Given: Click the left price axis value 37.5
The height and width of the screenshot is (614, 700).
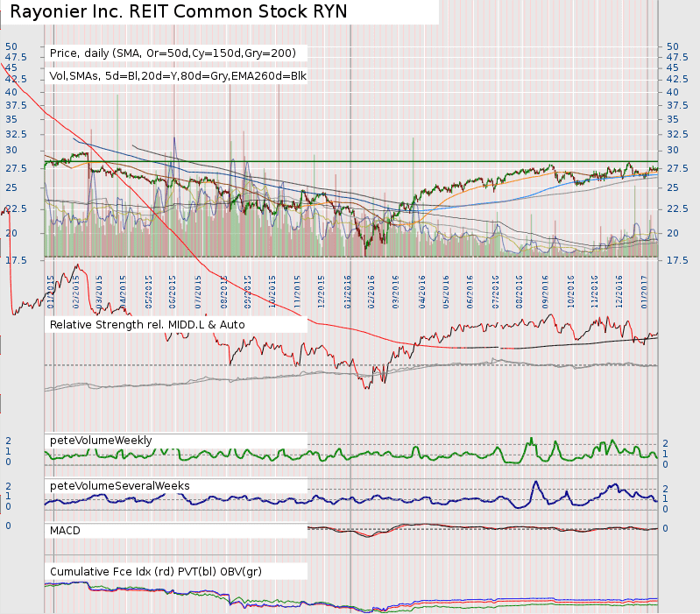Looking at the screenshot, I should (x=16, y=105).
